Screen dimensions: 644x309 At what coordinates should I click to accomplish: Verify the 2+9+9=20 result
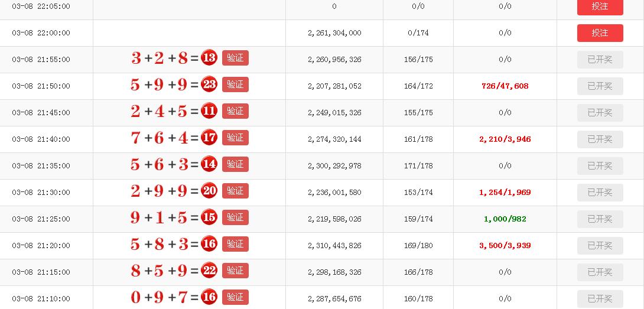(x=235, y=191)
